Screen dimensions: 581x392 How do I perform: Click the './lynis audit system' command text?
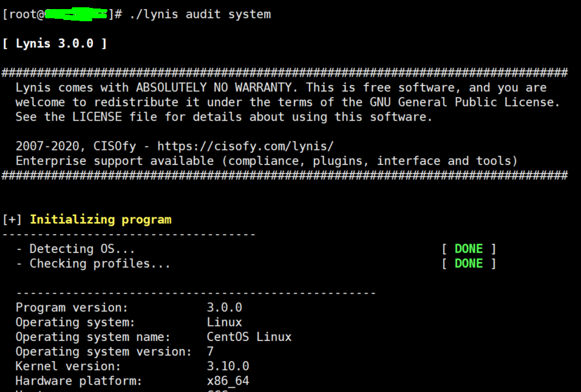coord(200,15)
